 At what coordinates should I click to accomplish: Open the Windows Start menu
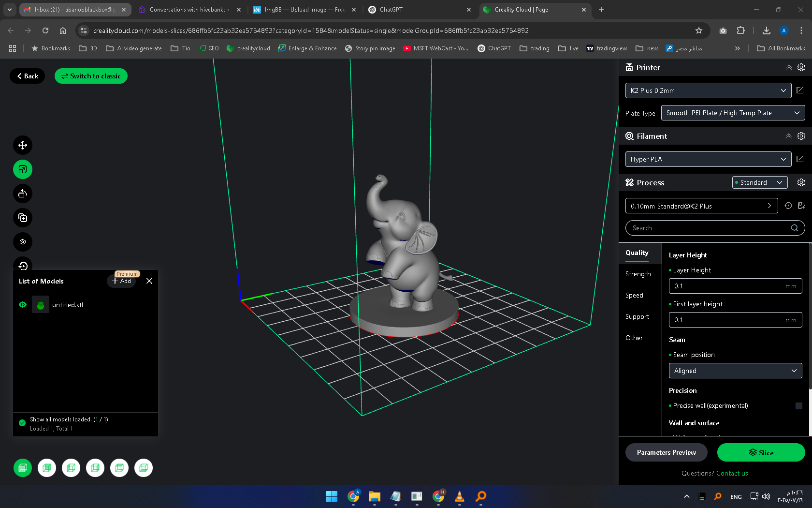(332, 496)
